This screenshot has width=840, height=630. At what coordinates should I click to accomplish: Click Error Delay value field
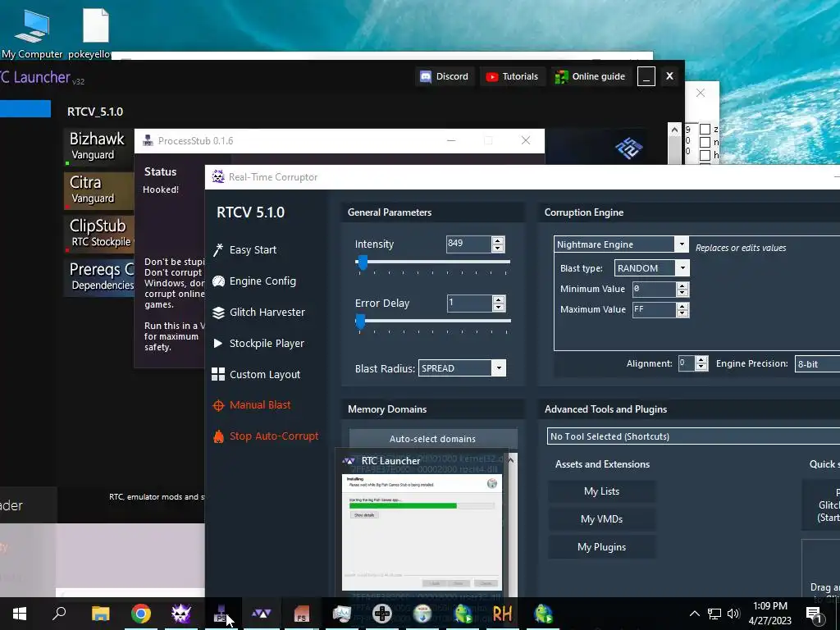(x=468, y=303)
